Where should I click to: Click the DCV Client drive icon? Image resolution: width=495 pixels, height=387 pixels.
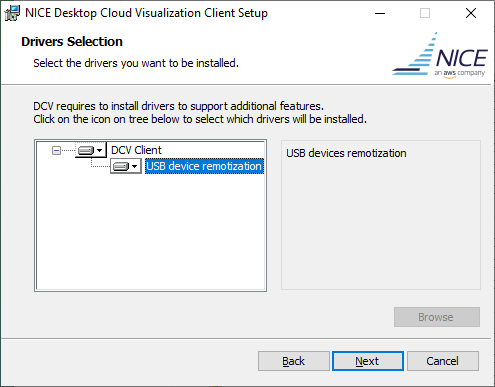point(86,151)
